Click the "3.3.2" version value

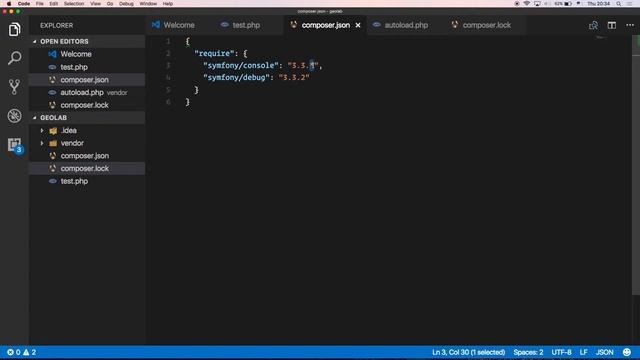(x=294, y=78)
